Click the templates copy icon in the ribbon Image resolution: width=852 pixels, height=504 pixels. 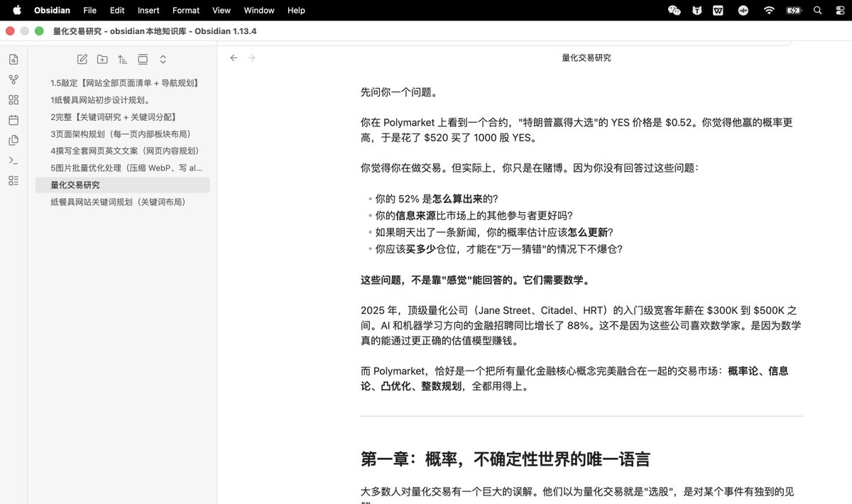coord(13,140)
